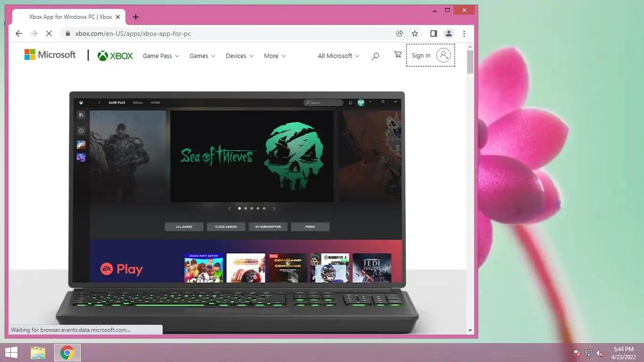Go to Xbox home logo
Screen dimensions: 644x362
(115, 56)
